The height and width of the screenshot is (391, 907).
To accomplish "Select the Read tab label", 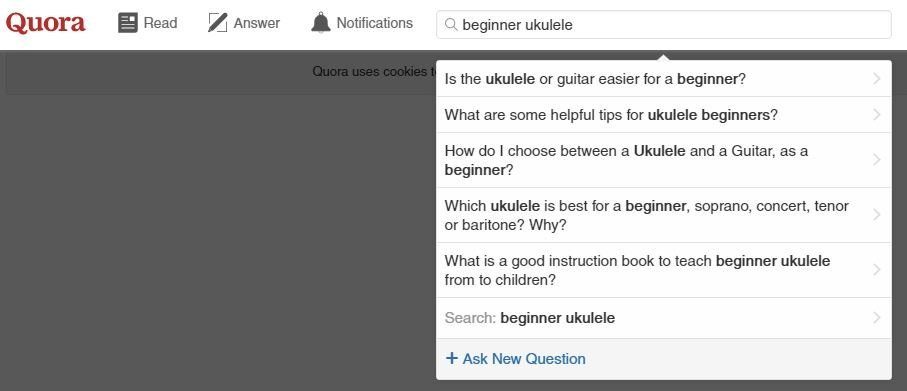I will [160, 23].
